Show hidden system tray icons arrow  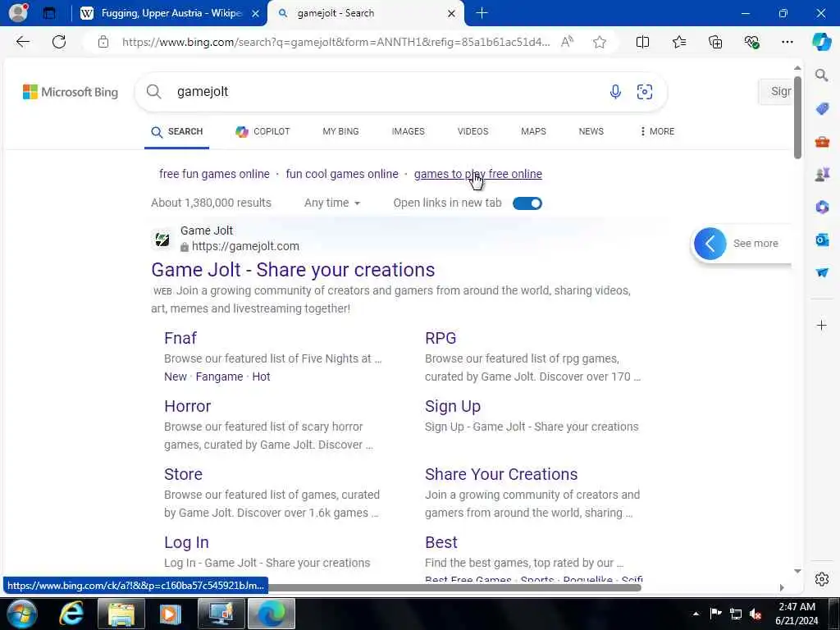point(696,614)
